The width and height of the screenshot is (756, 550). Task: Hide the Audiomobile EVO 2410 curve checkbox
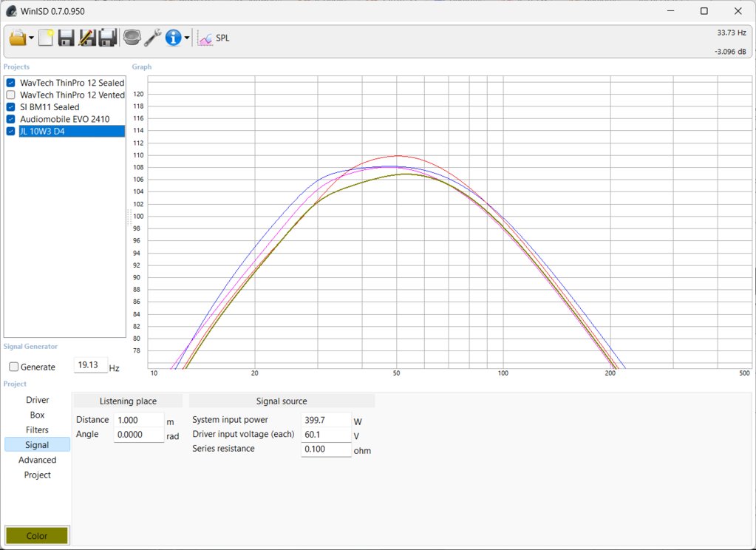click(11, 119)
